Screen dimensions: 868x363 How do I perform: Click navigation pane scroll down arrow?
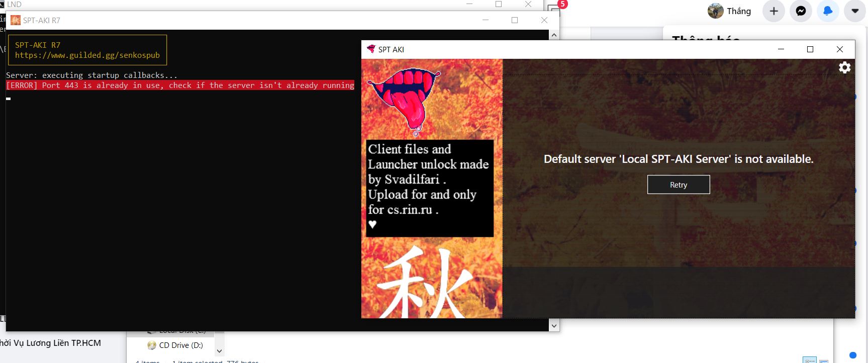click(x=219, y=351)
